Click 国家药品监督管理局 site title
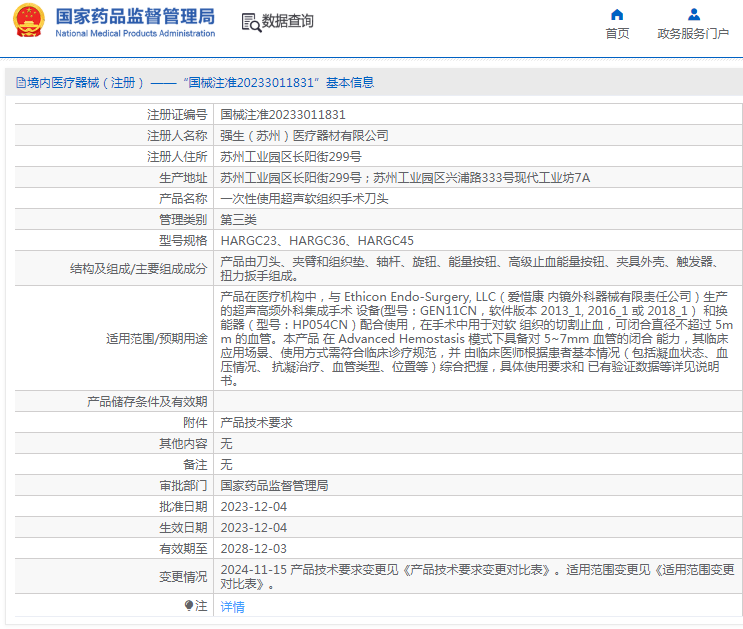This screenshot has height=629, width=743. point(136,17)
